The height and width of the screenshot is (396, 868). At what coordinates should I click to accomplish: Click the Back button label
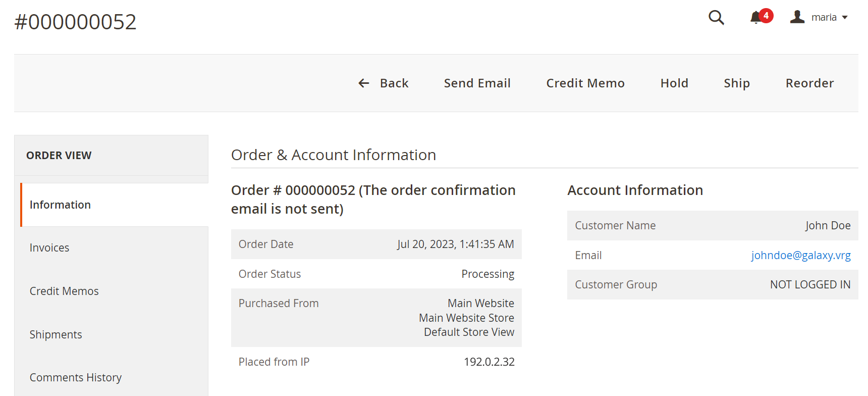pyautogui.click(x=394, y=83)
